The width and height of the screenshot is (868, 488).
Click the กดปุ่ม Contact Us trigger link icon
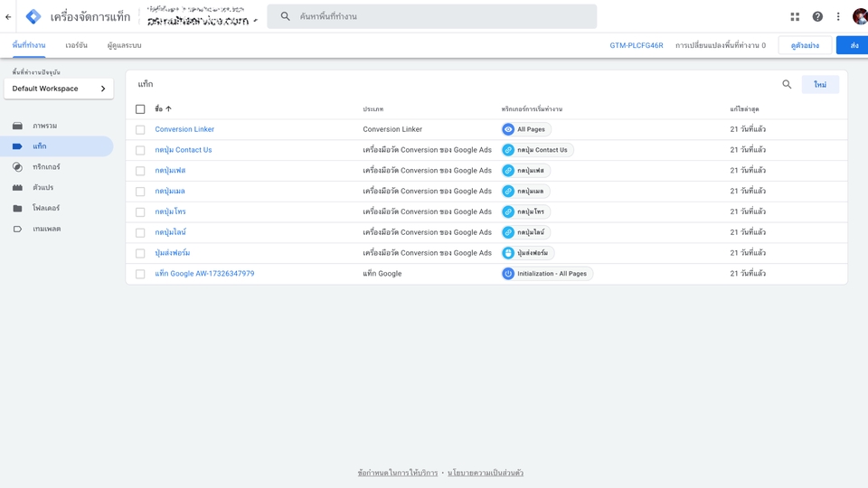(x=508, y=150)
